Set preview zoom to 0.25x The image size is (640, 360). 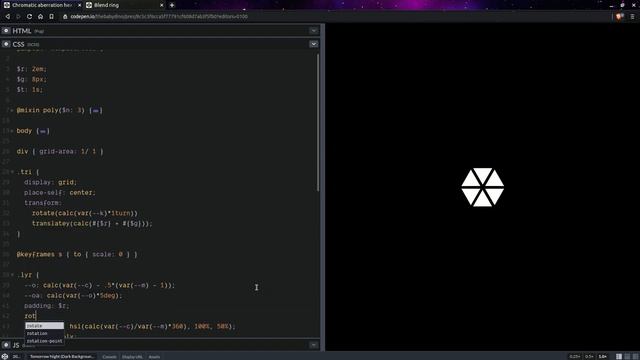(575, 357)
